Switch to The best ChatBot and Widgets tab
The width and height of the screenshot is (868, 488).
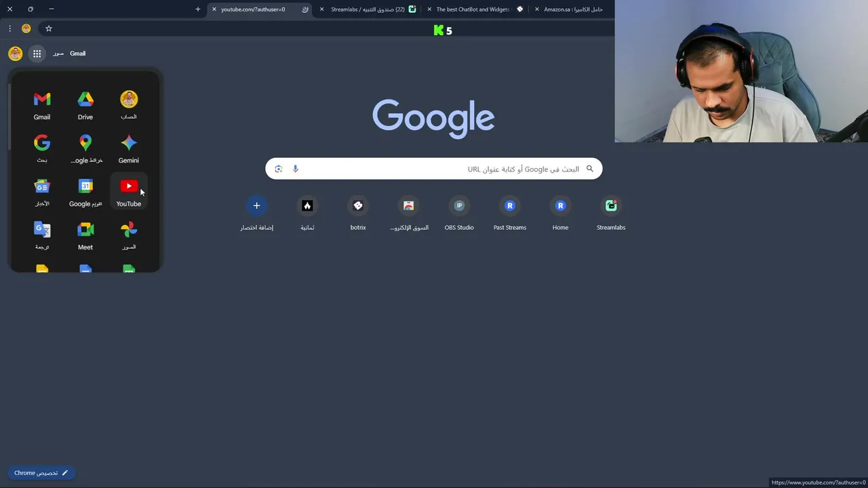pyautogui.click(x=475, y=9)
